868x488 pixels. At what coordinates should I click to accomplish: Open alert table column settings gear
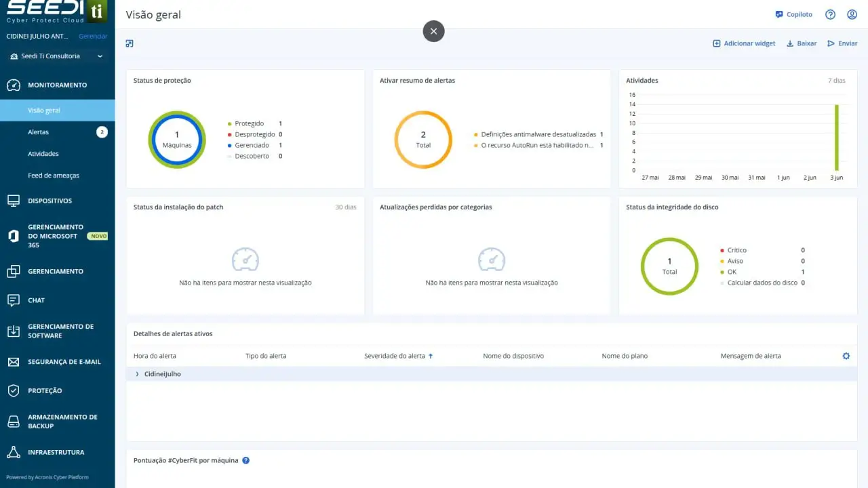coord(846,356)
